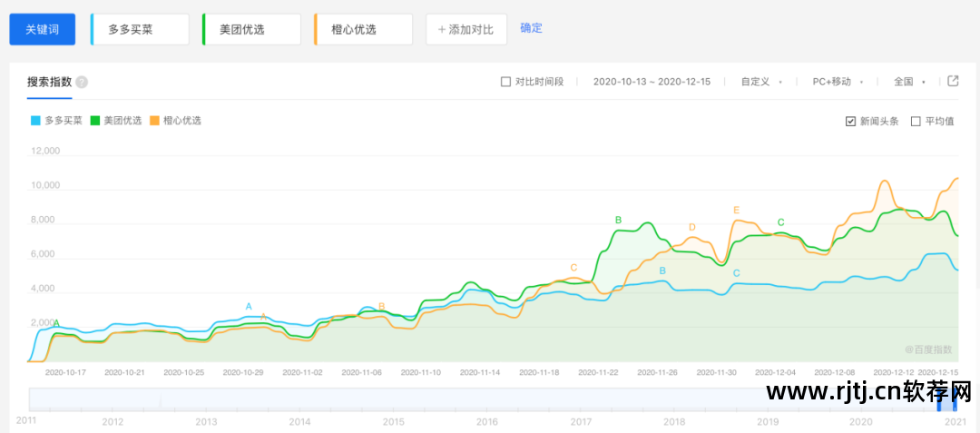Click the 添加对比 button
980x433 pixels.
(466, 29)
